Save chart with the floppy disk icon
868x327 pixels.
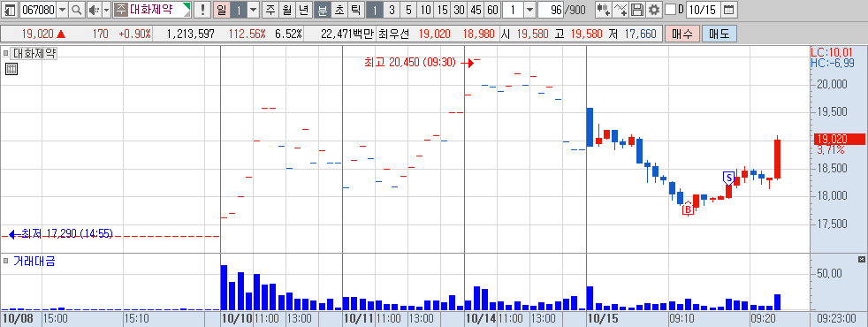[x=637, y=10]
